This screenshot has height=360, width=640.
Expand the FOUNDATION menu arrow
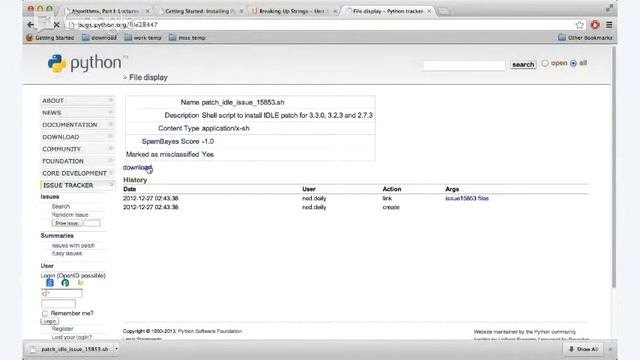110,161
